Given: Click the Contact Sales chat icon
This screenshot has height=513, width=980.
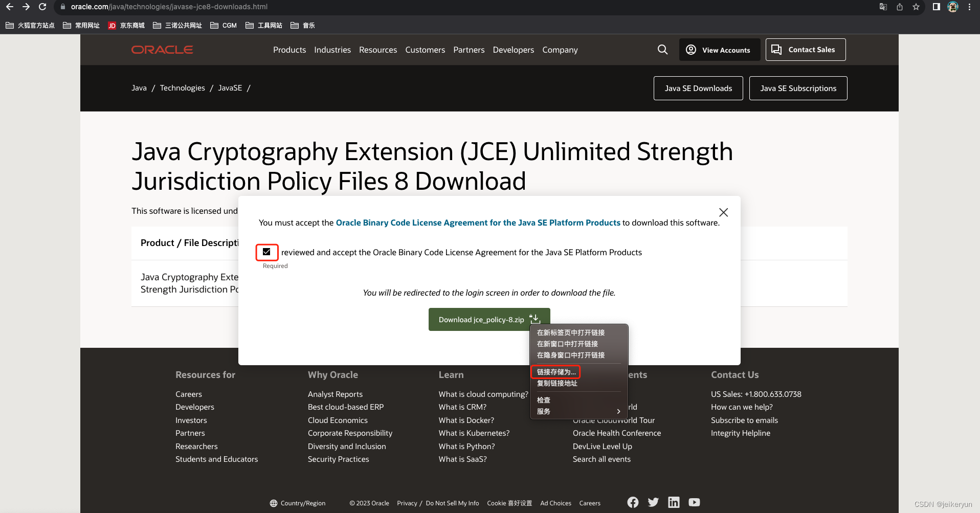Looking at the screenshot, I should (x=776, y=49).
